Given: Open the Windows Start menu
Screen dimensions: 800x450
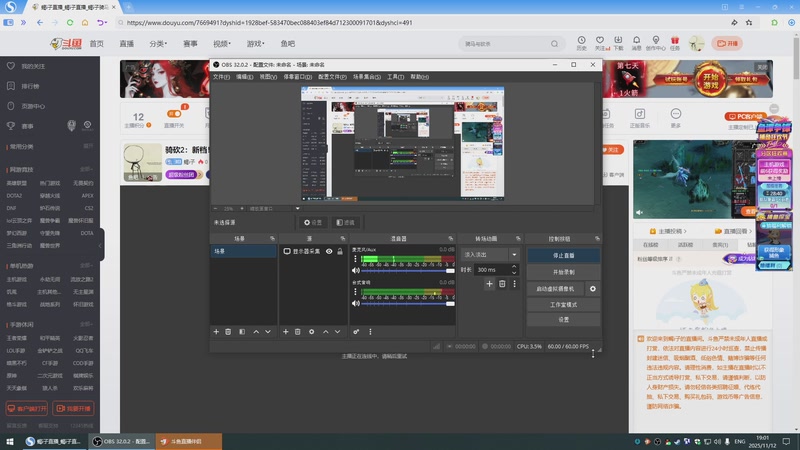Looking at the screenshot, I should coord(10,441).
